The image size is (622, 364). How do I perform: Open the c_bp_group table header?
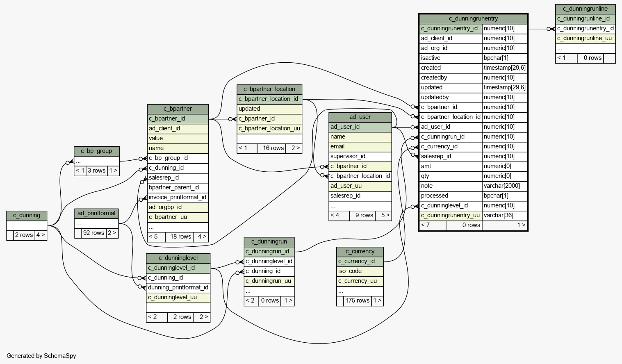[x=96, y=151]
